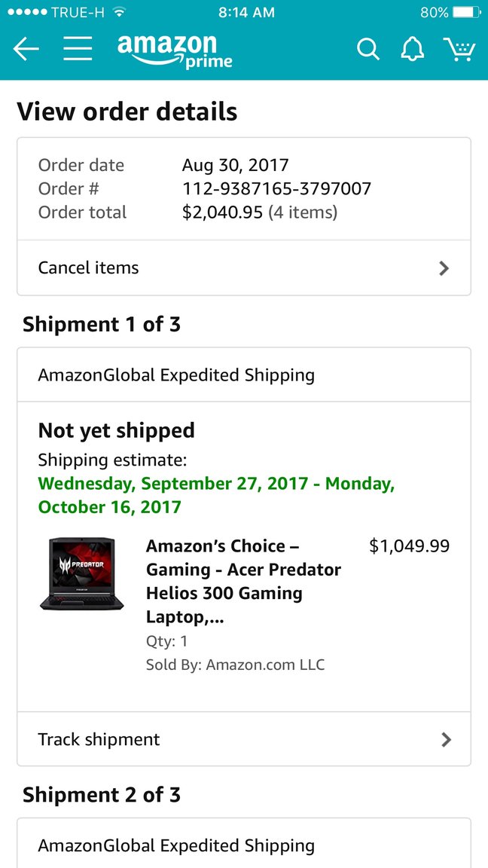Tap the Shipment 2 of 3 heading
Viewport: 488px width, 868px height.
pos(102,795)
